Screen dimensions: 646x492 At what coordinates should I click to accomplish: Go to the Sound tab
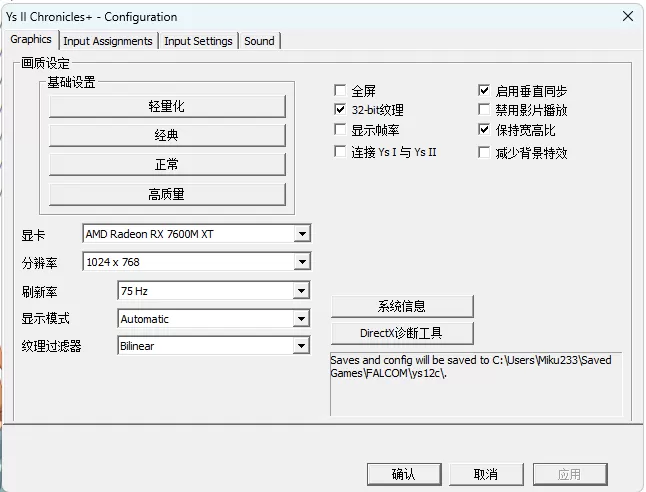click(x=259, y=41)
